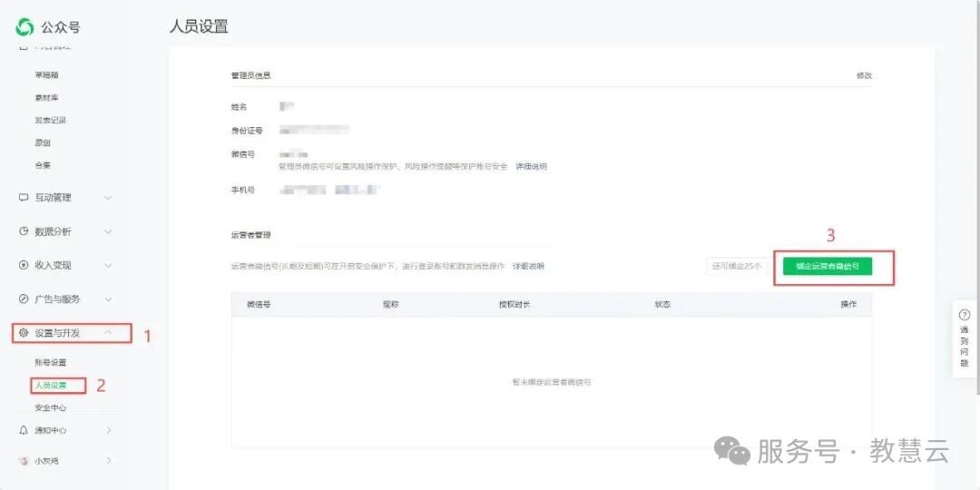Collapse the 设置与开发 menu chevron
The width and height of the screenshot is (980, 490).
tap(107, 333)
